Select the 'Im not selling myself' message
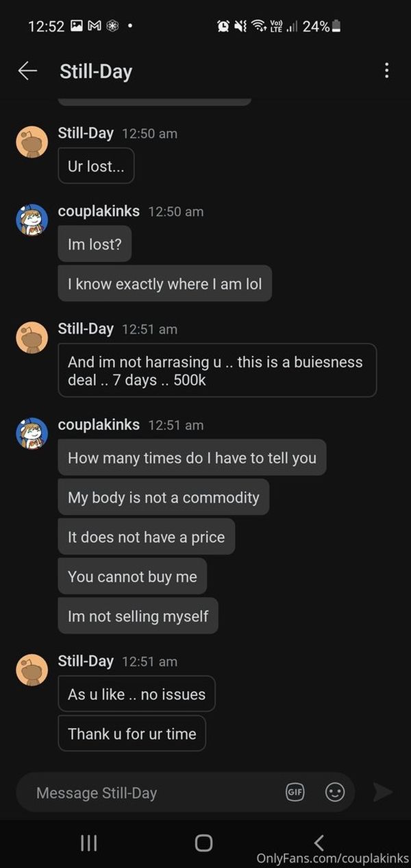The image size is (411, 868). (x=138, y=616)
